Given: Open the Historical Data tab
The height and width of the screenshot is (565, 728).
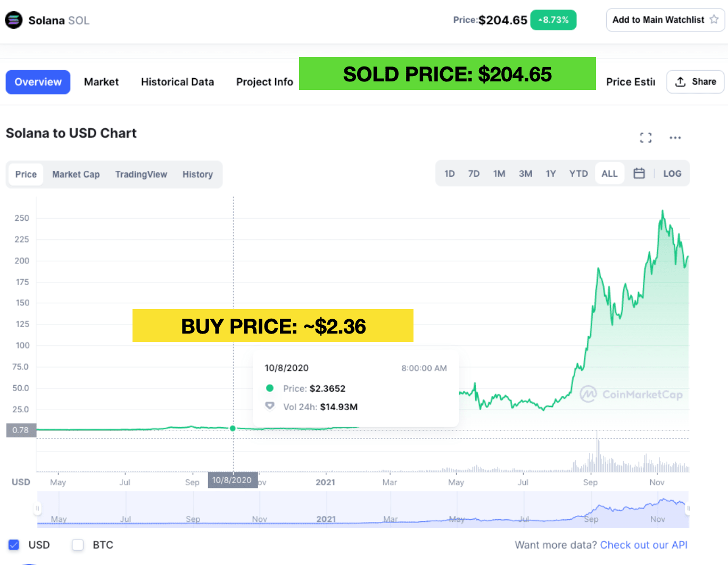Looking at the screenshot, I should tap(177, 82).
